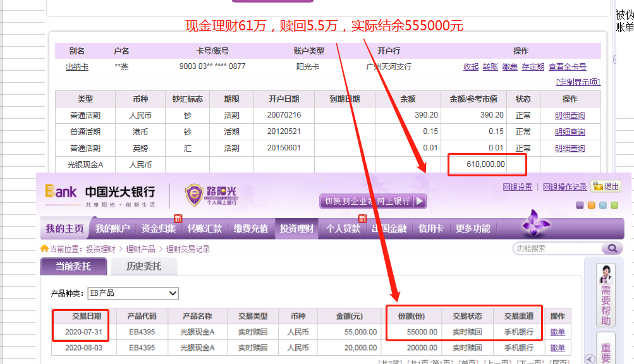The height and width of the screenshot is (364, 634).
Task: Click the 390.20 balance in 余额 column
Action: coord(426,115)
